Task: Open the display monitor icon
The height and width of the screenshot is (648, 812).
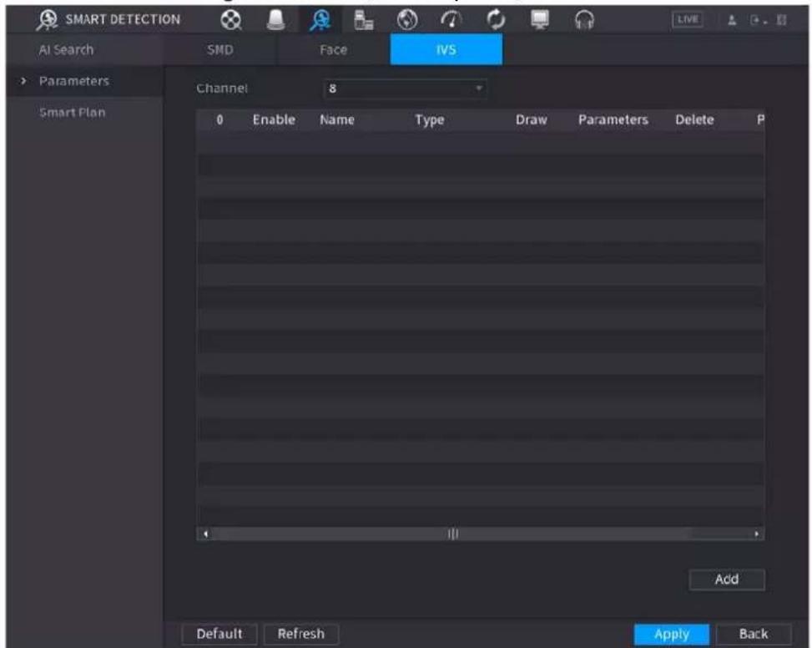Action: coord(540,20)
